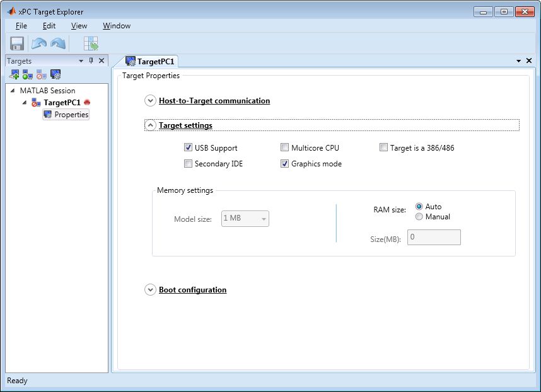Enable the Multicore CPU checkbox
The height and width of the screenshot is (392, 541).
pyautogui.click(x=284, y=147)
